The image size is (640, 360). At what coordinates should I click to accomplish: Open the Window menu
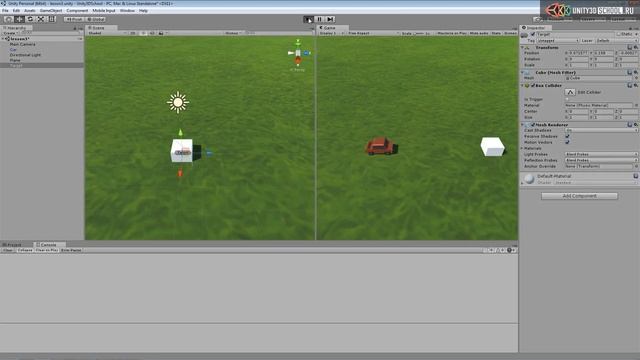pyautogui.click(x=127, y=11)
